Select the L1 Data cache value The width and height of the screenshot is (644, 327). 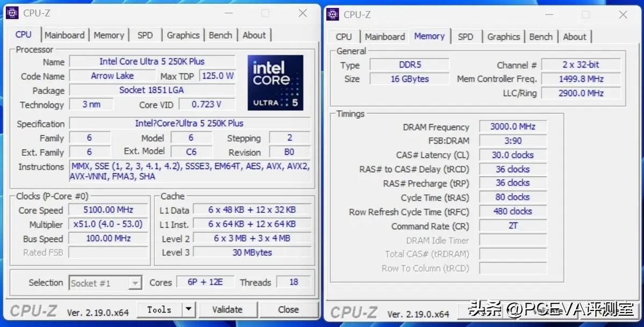coord(252,210)
